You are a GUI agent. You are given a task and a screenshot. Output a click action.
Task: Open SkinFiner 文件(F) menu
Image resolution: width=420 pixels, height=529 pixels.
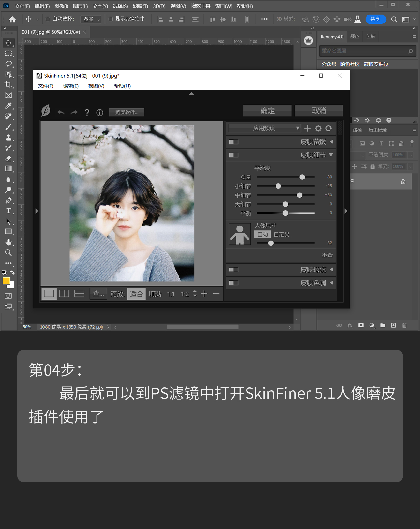click(46, 86)
